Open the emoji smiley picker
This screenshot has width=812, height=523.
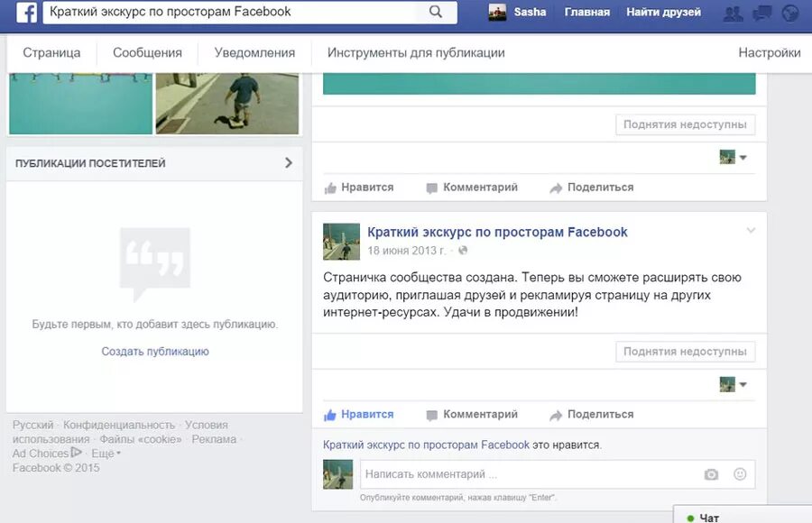[740, 473]
